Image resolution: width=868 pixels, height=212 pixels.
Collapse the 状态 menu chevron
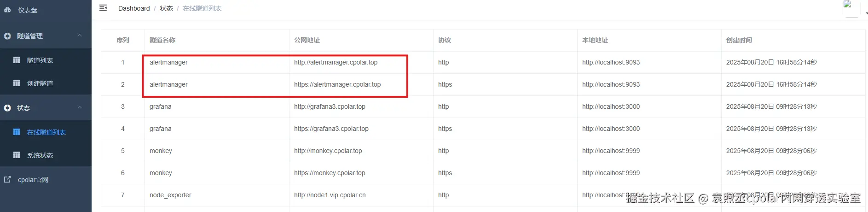(x=80, y=107)
